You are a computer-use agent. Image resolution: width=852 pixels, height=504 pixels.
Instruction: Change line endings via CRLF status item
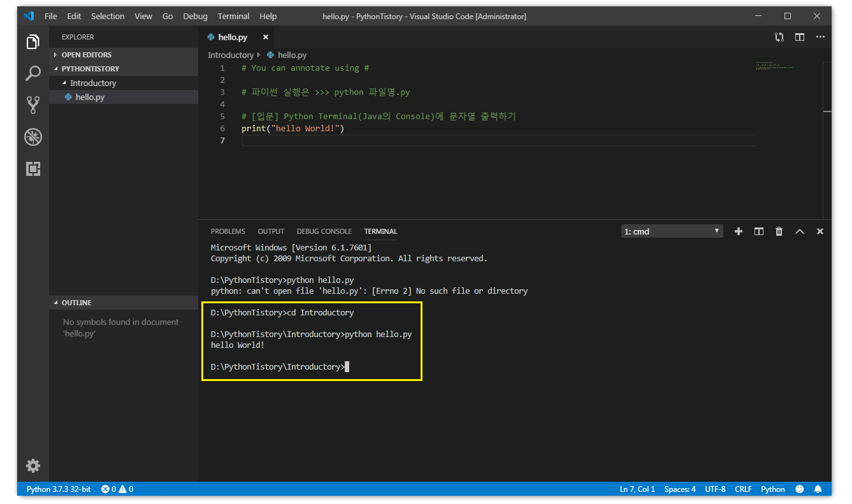click(743, 489)
